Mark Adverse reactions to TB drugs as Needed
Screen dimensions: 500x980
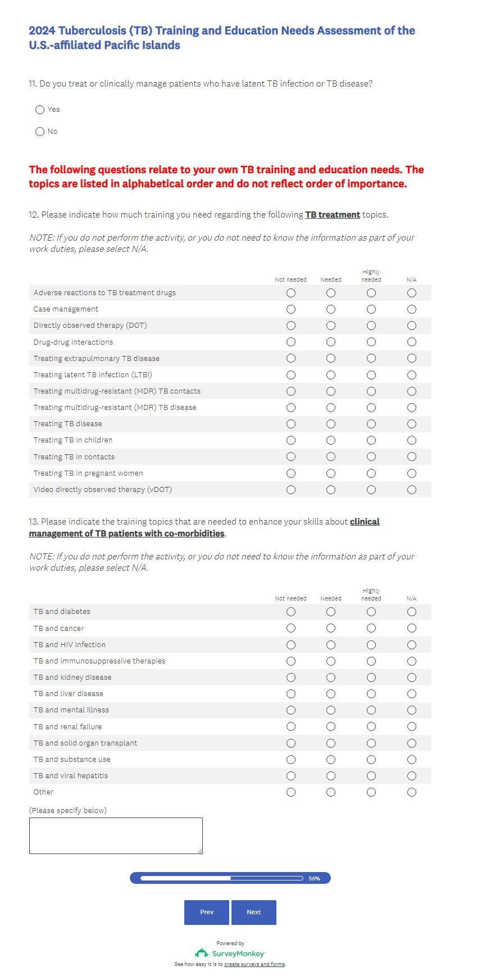coord(331,293)
